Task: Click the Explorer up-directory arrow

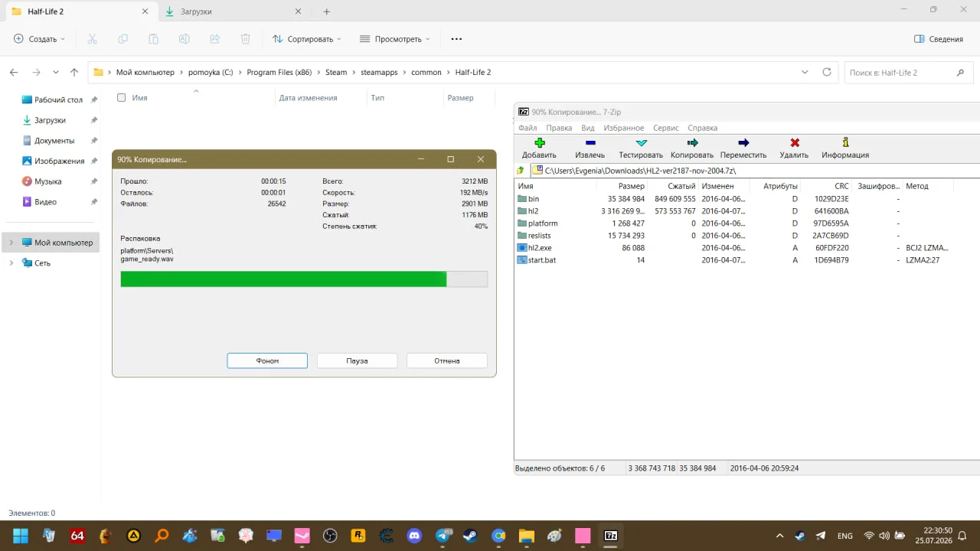Action: [x=74, y=72]
